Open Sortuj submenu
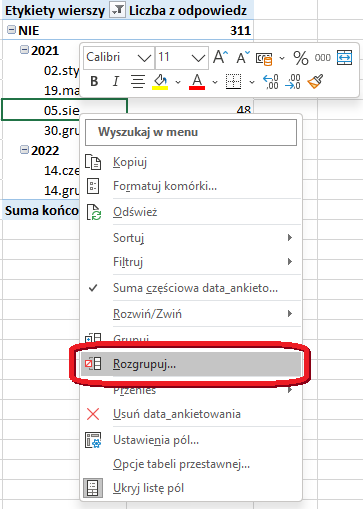Image resolution: width=363 pixels, height=509 pixels. pos(191,238)
